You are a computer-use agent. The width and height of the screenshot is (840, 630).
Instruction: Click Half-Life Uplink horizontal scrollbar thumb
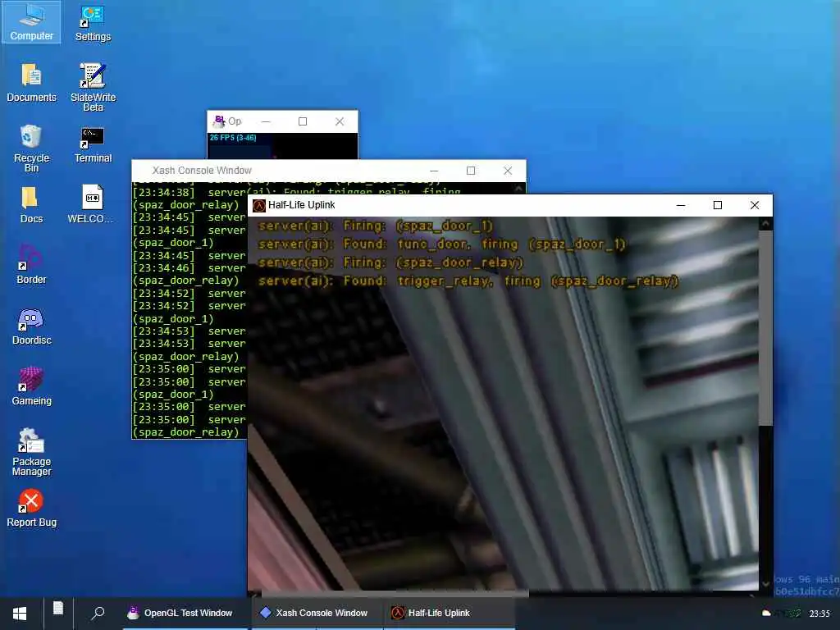pyautogui.click(x=395, y=594)
